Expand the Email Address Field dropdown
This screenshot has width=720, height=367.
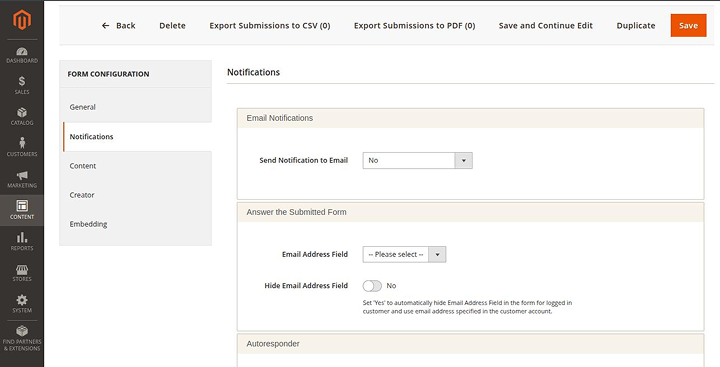coord(404,254)
